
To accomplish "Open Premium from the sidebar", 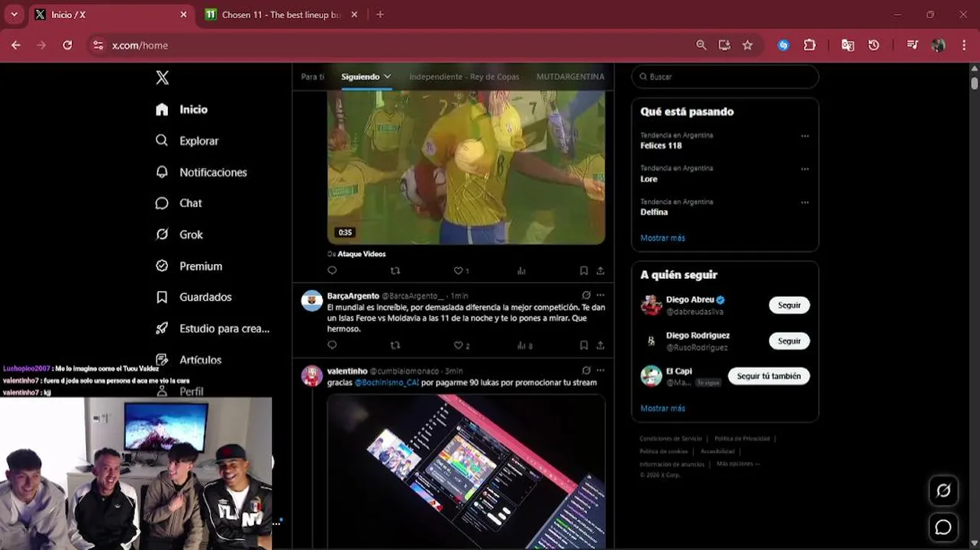I will point(201,266).
